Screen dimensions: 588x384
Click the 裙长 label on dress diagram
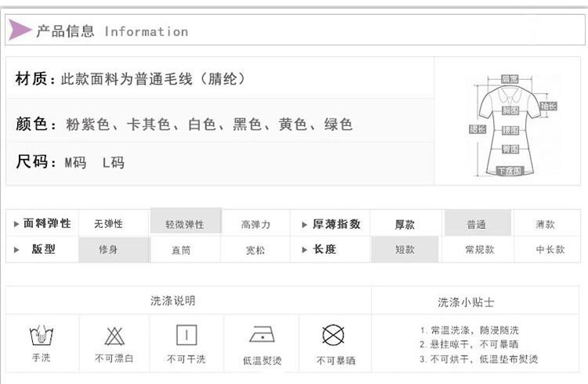pyautogui.click(x=477, y=129)
